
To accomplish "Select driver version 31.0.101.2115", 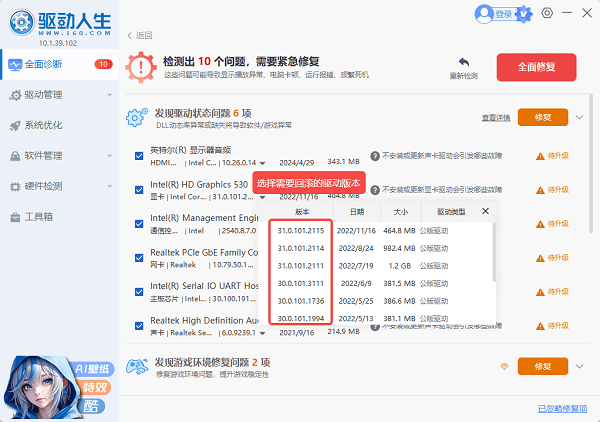I will 301,231.
